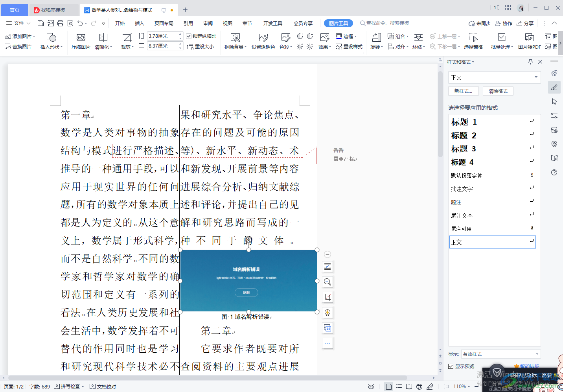The image size is (563, 392).
Task: Click the layout options icon beside the image
Action: tap(327, 267)
